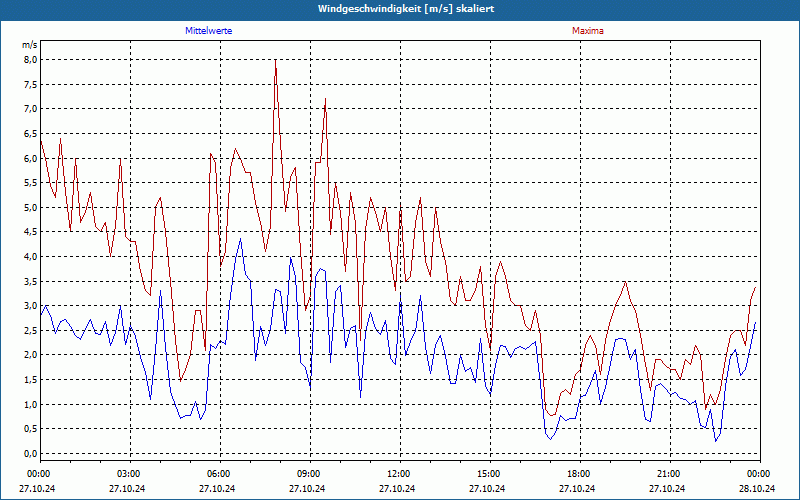
Task: Click the 21:00 time axis label
Action: (669, 474)
